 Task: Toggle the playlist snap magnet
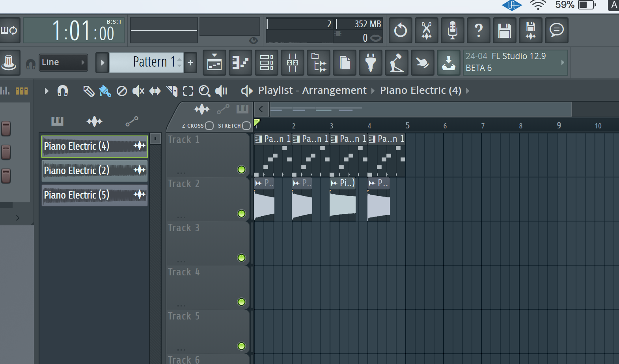63,91
